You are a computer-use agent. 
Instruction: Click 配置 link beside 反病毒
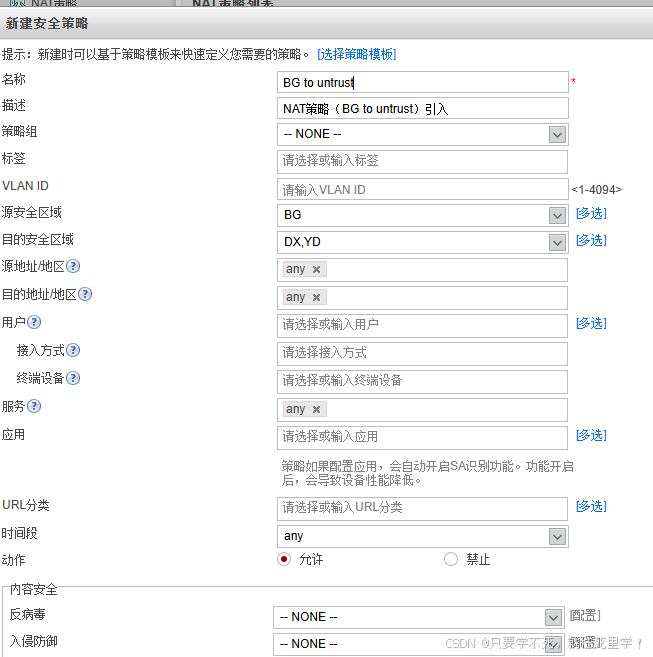(585, 616)
